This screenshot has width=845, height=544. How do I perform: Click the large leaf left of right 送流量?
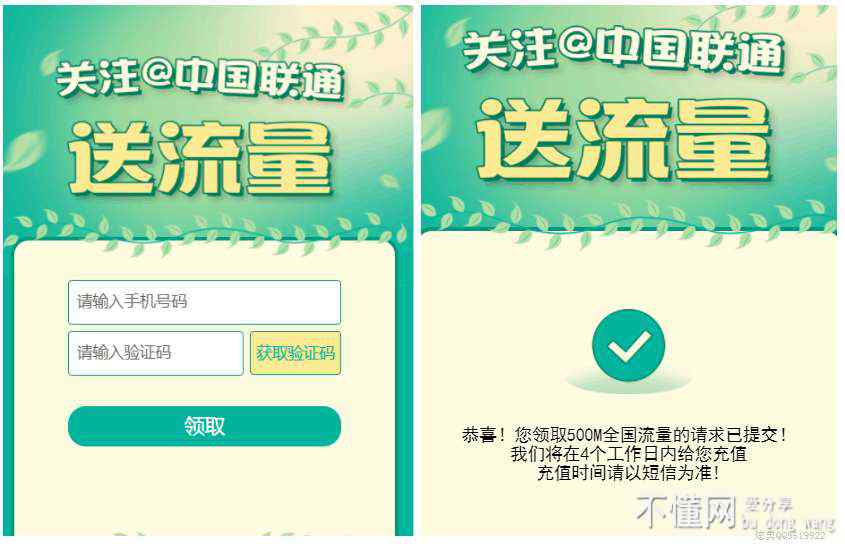(x=435, y=128)
